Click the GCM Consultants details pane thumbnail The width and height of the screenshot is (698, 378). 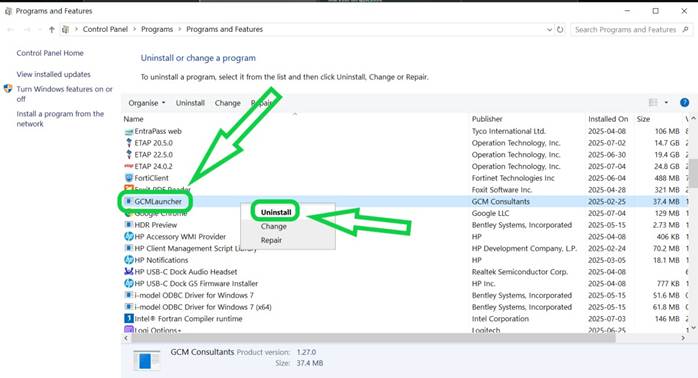point(146,360)
